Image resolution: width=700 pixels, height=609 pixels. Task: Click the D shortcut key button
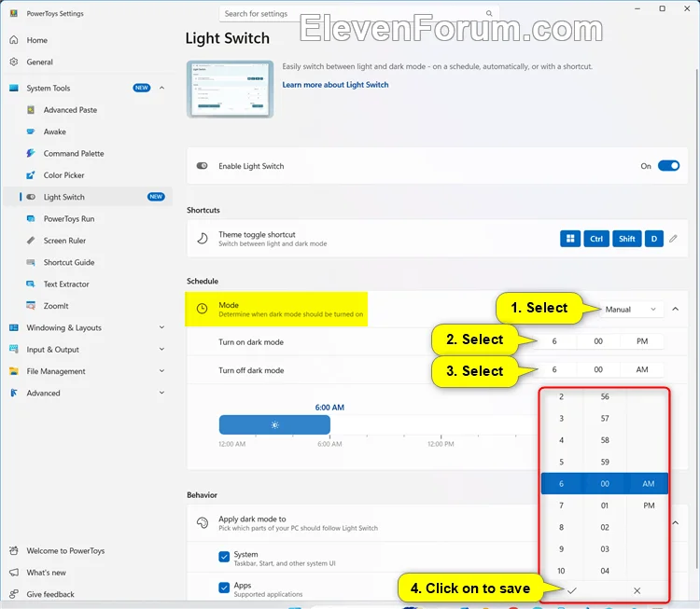pyautogui.click(x=654, y=239)
